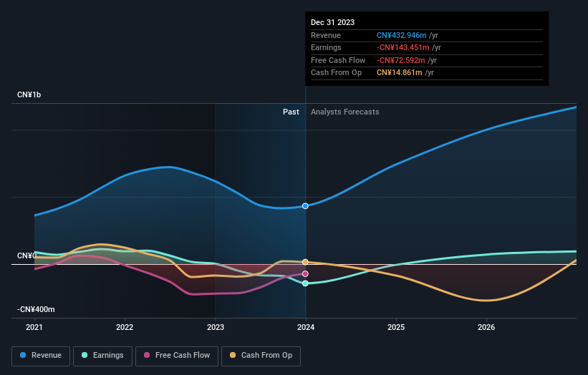Viewport: 588px width, 375px height.
Task: Toggle the Revenue legend series
Action: coord(41,356)
